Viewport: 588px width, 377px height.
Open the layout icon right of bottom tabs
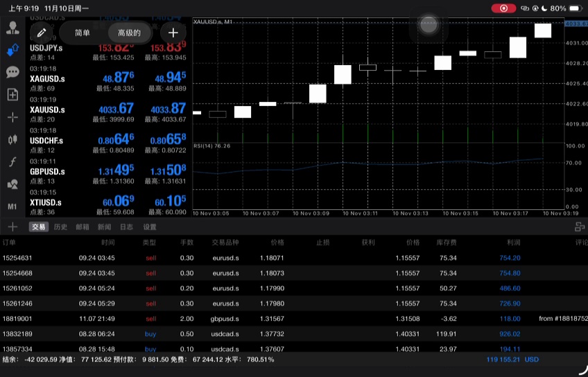pyautogui.click(x=580, y=227)
